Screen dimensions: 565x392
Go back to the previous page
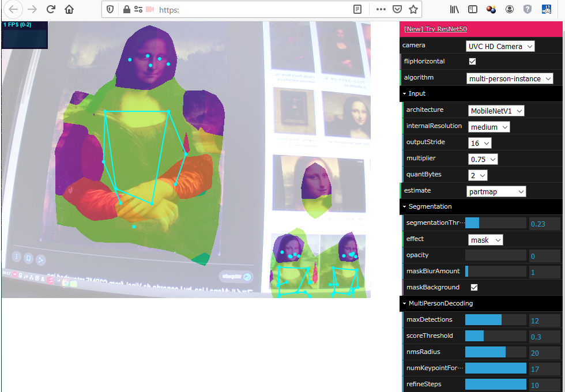(x=13, y=9)
